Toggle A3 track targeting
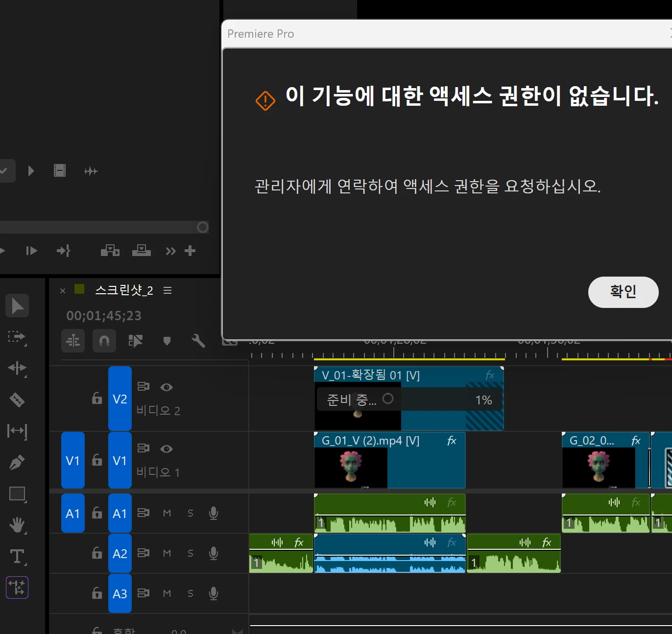 120,593
